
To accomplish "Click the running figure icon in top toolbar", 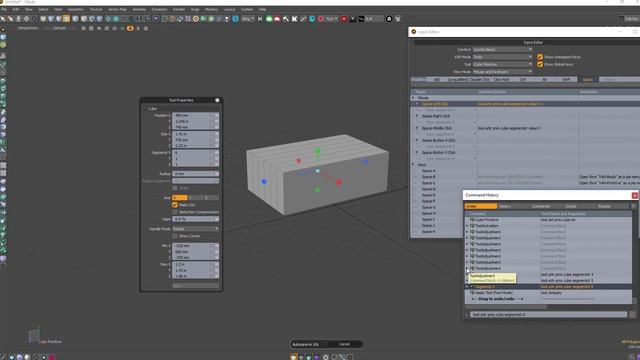I will tap(18, 19).
